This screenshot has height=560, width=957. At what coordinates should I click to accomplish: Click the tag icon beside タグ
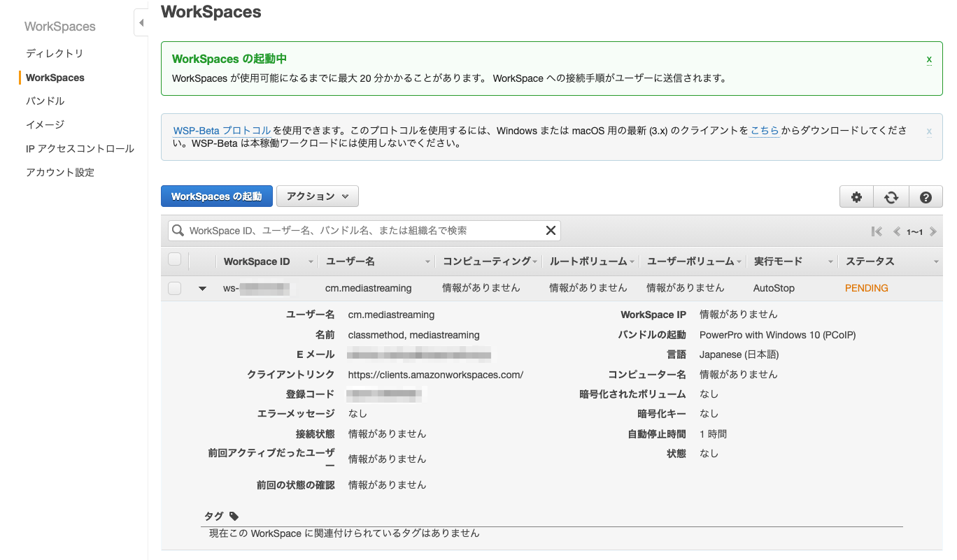234,516
